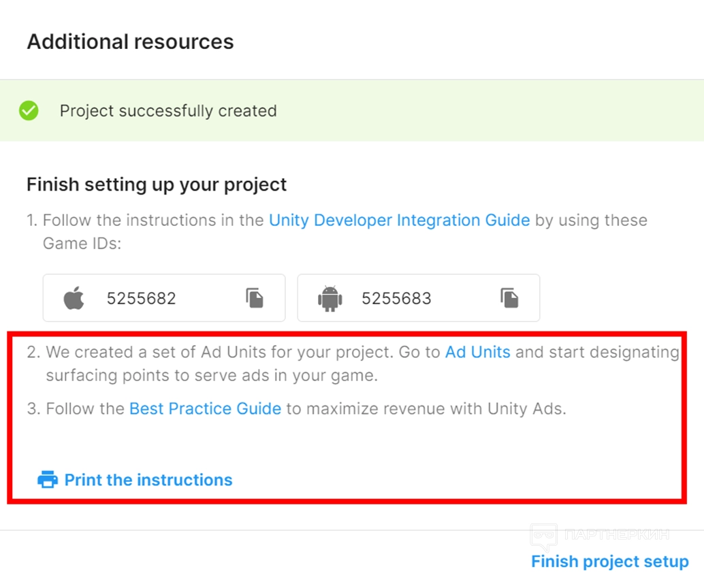This screenshot has width=704, height=588.
Task: Click the printer icon
Action: [48, 480]
